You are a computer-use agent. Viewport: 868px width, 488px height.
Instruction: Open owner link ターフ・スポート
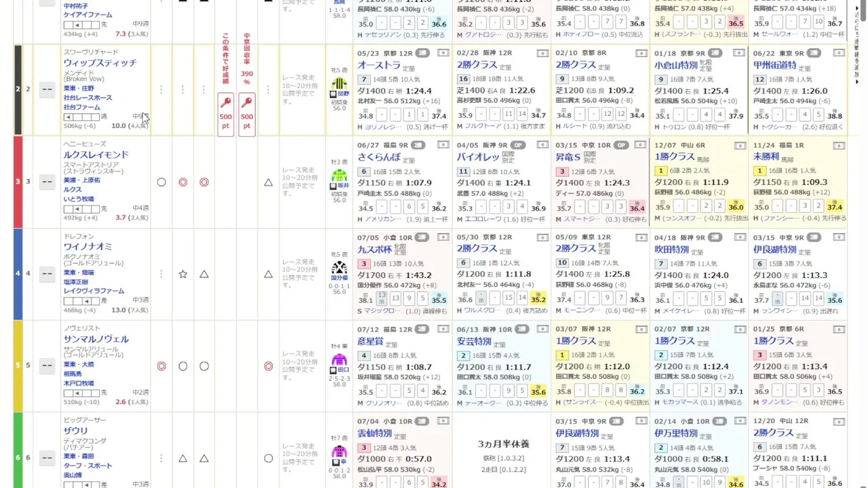tap(88, 466)
